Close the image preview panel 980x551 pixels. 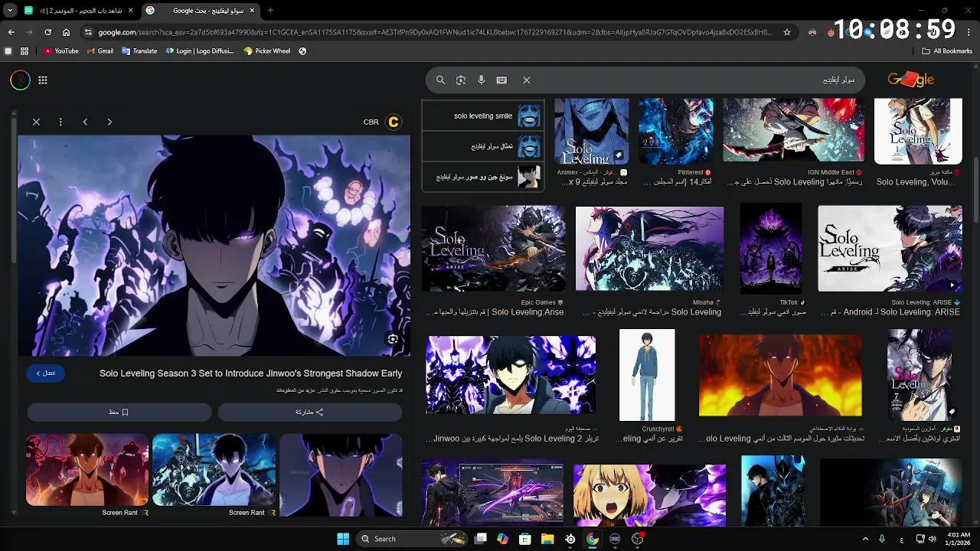(x=36, y=122)
